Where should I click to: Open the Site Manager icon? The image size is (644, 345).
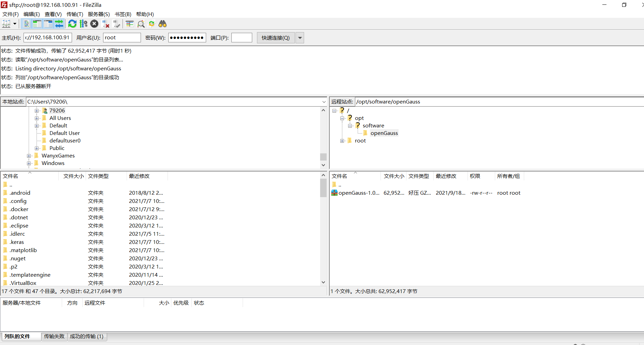pos(6,24)
